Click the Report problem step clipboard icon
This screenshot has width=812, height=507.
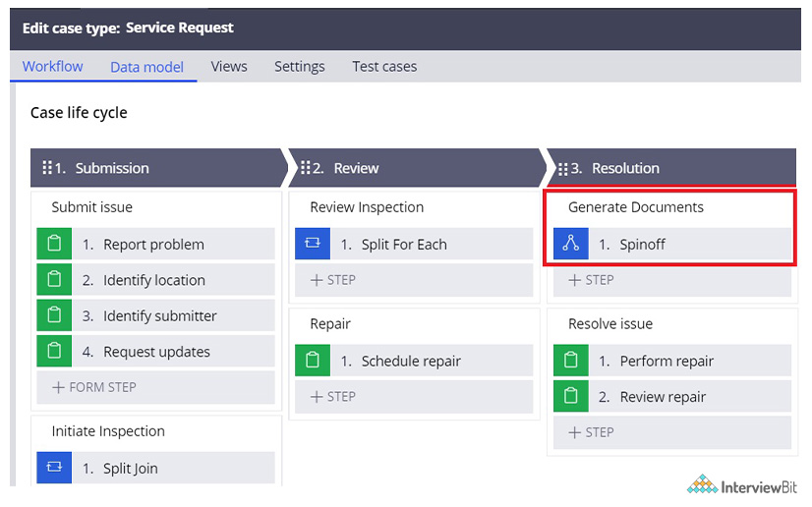tap(54, 244)
